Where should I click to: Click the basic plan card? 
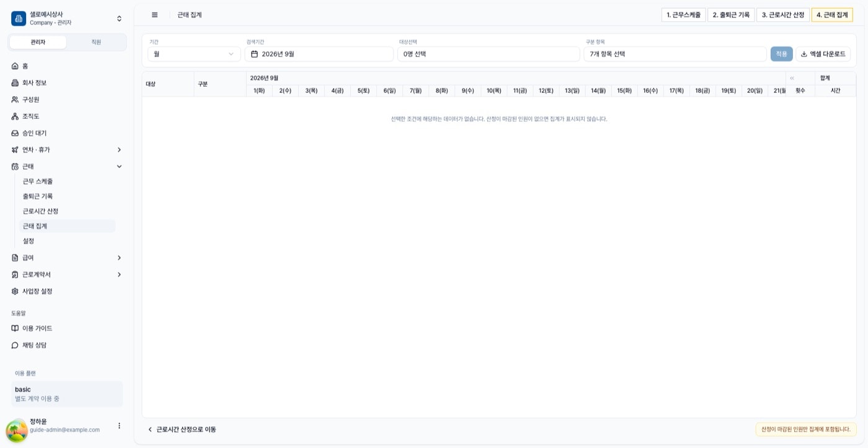[x=67, y=393]
